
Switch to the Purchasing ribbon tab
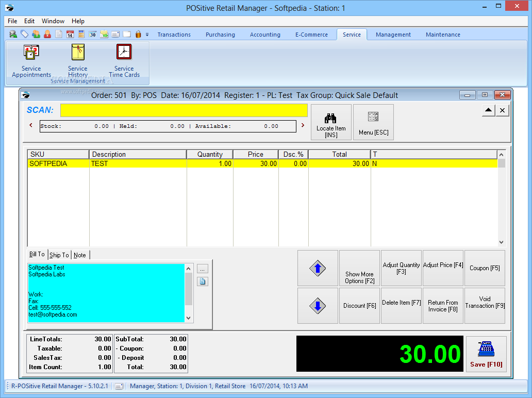click(x=220, y=35)
